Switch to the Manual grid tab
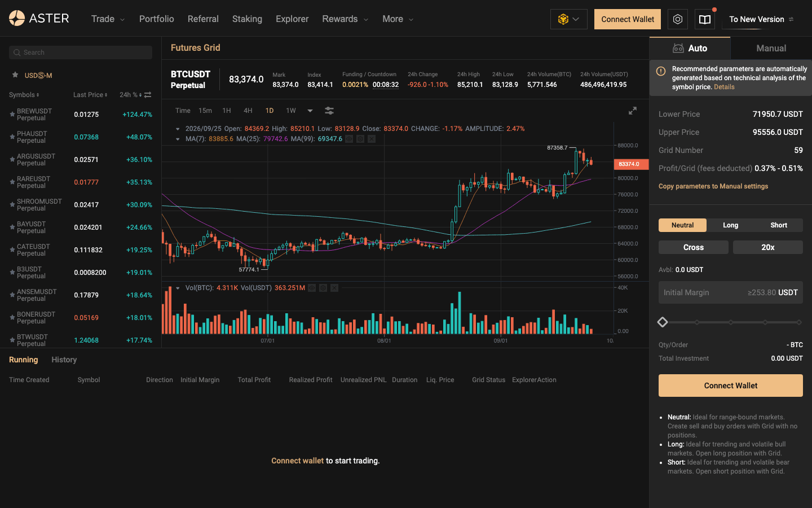The height and width of the screenshot is (508, 812). [771, 49]
